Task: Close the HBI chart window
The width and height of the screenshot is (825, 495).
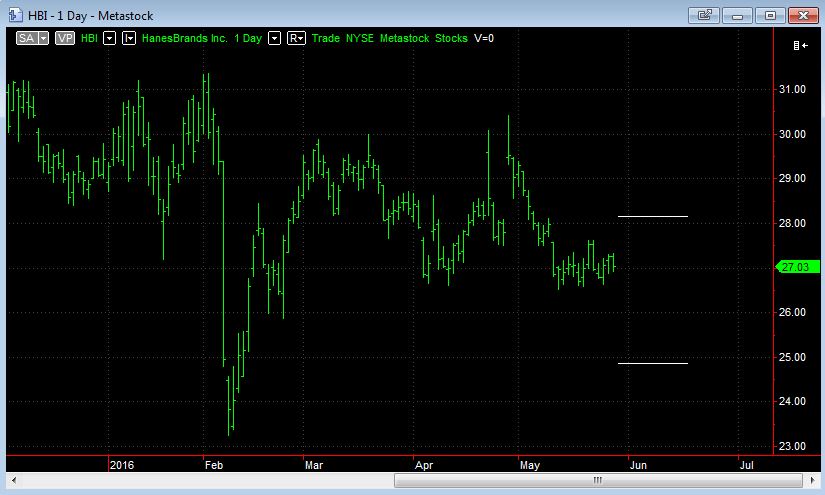Action: [803, 15]
